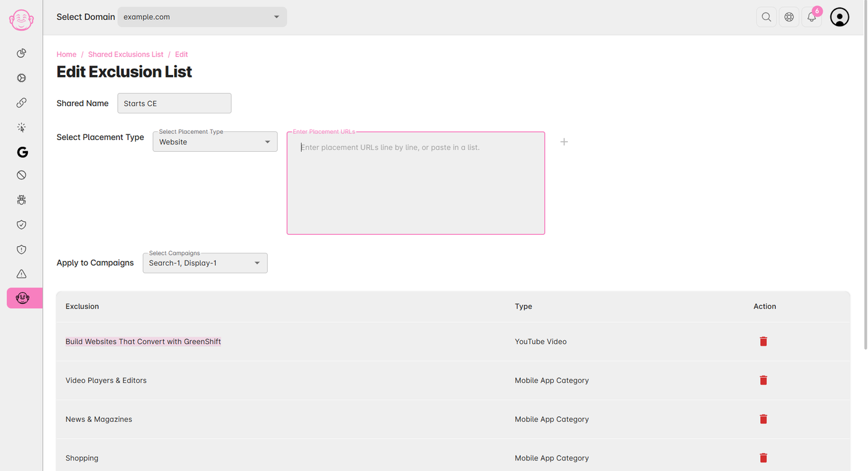Go to Home breadcrumb link
Viewport: 868px width, 471px height.
pyautogui.click(x=66, y=55)
